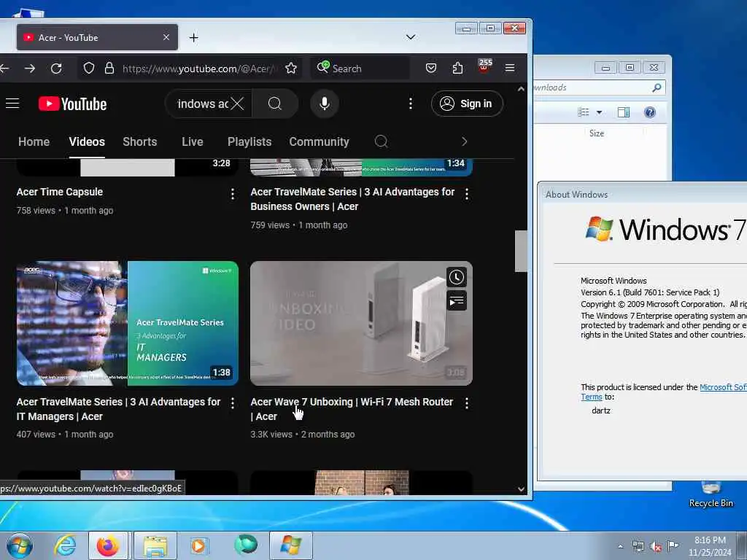The width and height of the screenshot is (747, 560).
Task: Open options for TravelMate Business Owners video
Action: (466, 194)
